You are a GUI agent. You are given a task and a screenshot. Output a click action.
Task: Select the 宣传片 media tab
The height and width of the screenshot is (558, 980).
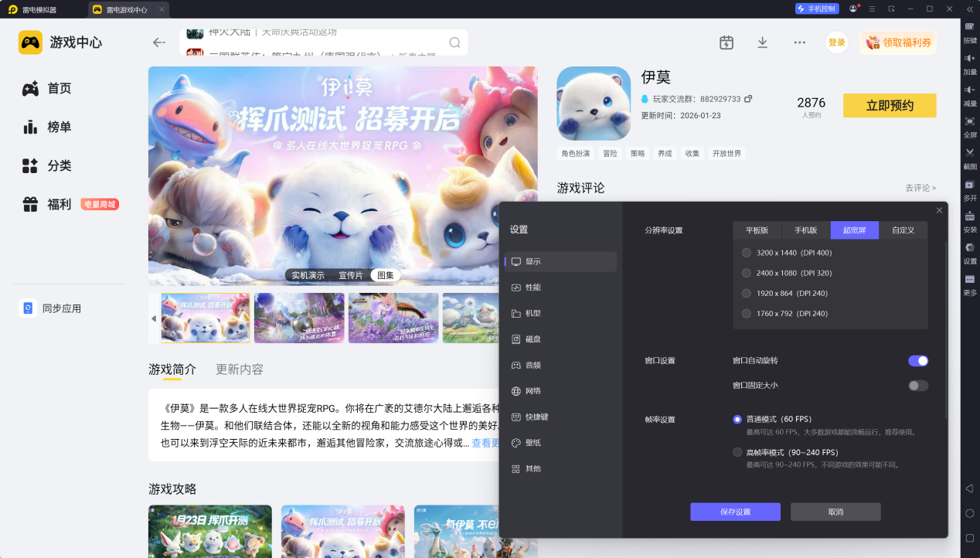351,275
